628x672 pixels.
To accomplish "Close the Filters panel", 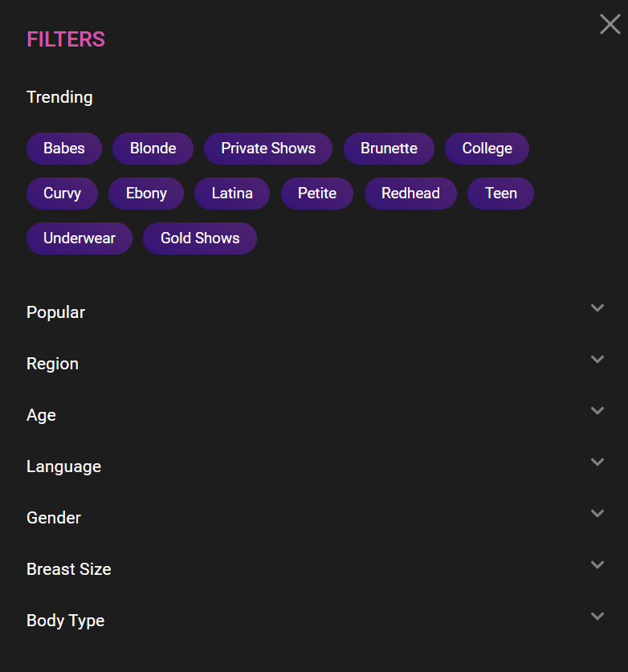I will (x=610, y=24).
